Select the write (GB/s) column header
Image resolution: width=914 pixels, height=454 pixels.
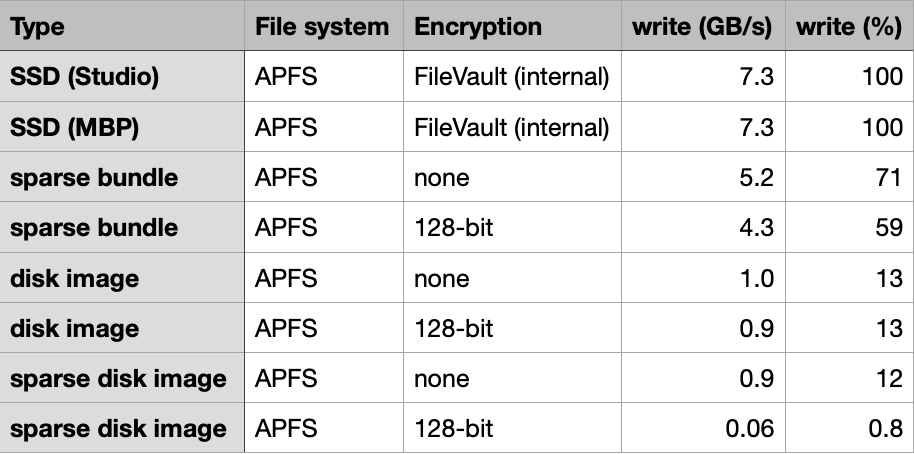pos(702,27)
